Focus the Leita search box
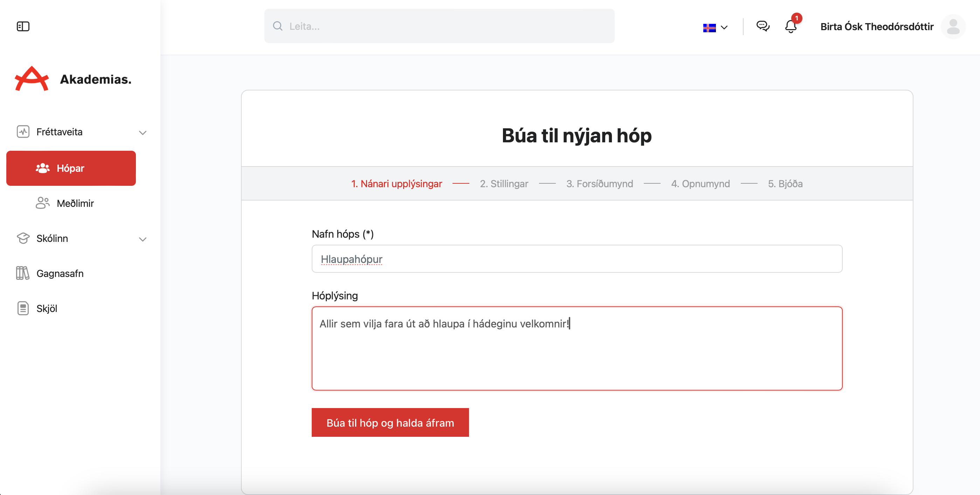Screen dimensions: 980x495 [445, 26]
